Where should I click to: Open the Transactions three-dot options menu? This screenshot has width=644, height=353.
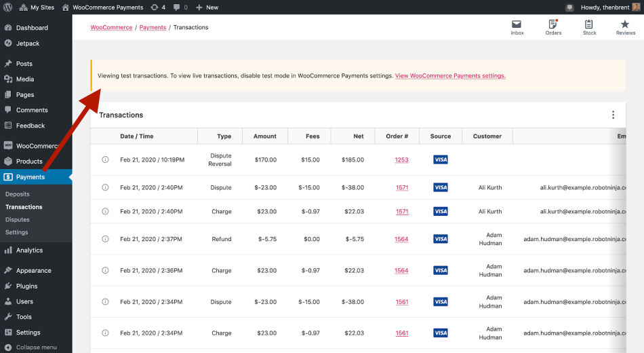point(613,115)
